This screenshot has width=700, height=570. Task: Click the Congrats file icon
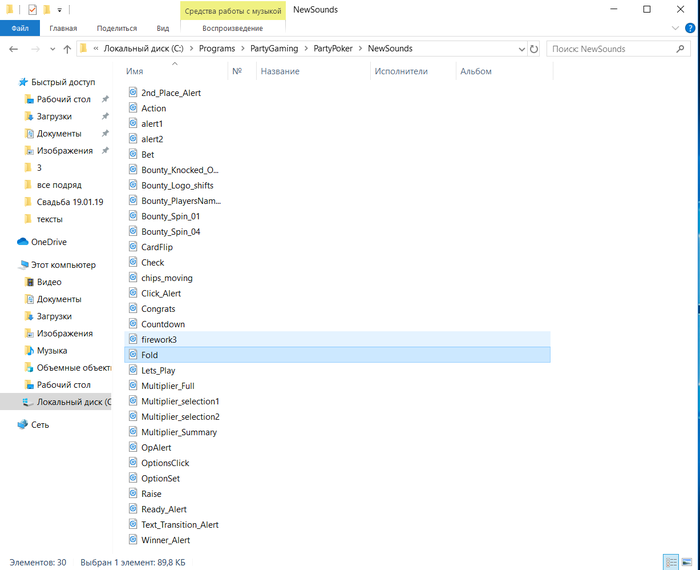(x=133, y=308)
